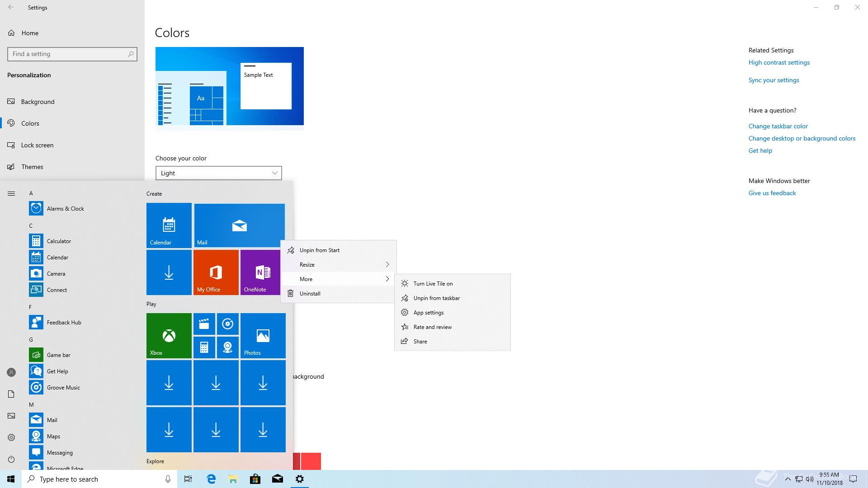Open the My Office tile
This screenshot has height=488, width=868.
point(216,272)
